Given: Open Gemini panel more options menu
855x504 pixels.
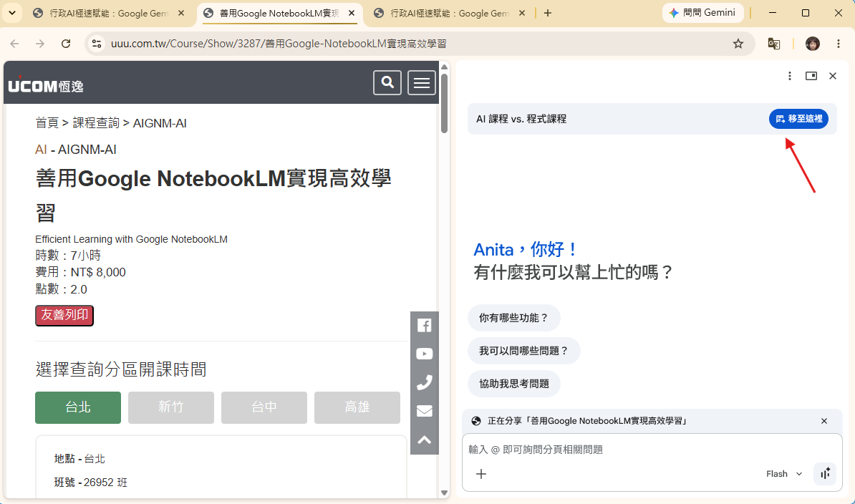Looking at the screenshot, I should (790, 76).
